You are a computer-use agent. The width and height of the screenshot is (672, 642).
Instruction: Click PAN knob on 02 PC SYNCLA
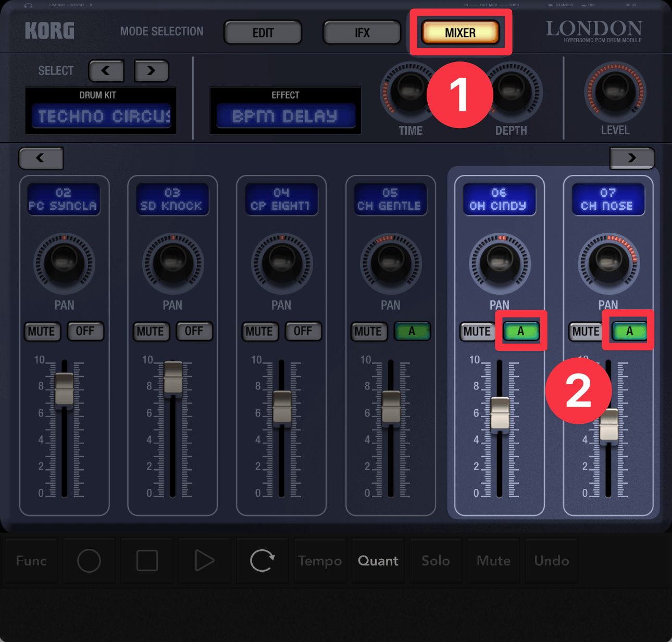[64, 263]
